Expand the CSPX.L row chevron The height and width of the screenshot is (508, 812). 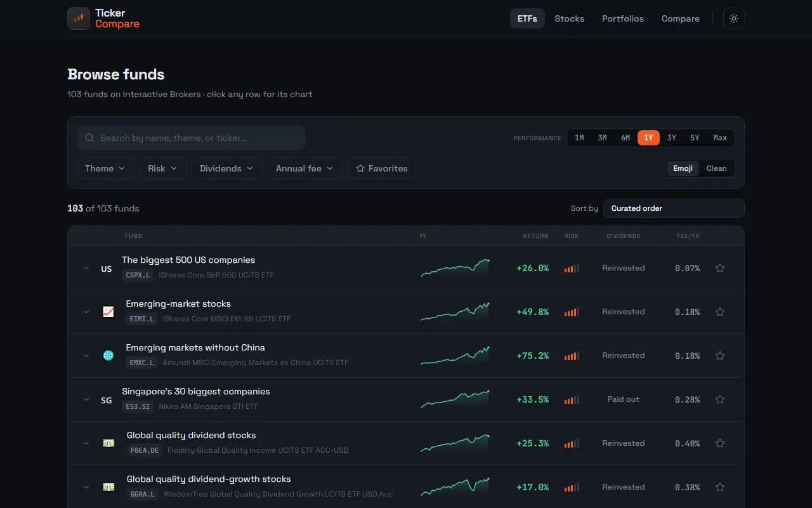pyautogui.click(x=86, y=268)
